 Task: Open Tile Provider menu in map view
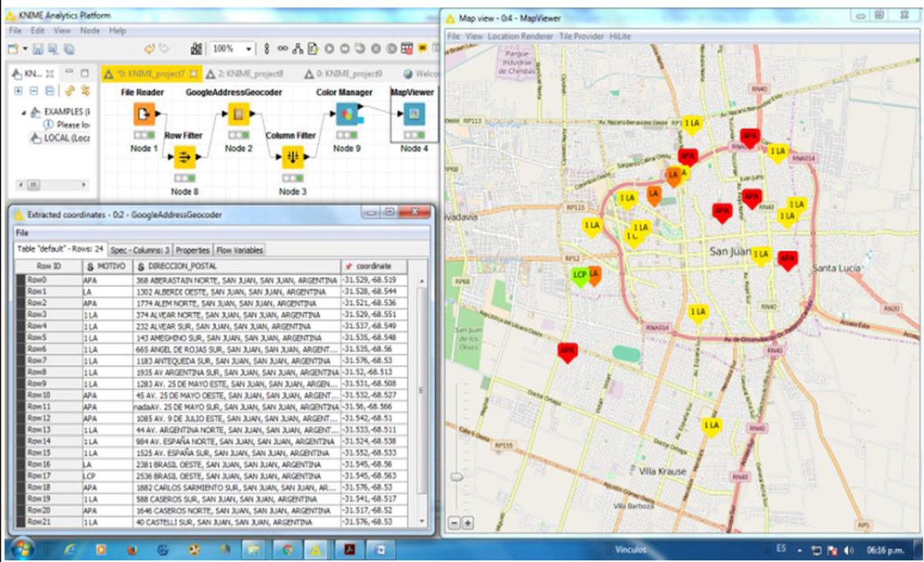tap(582, 36)
